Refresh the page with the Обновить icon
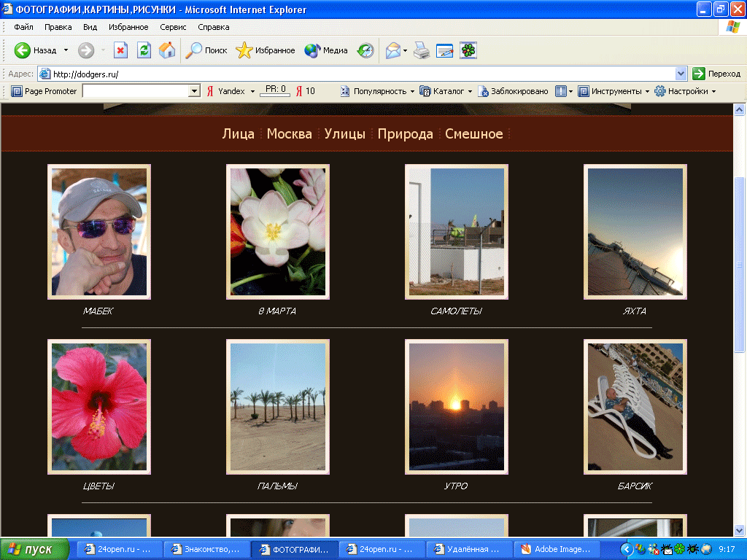This screenshot has height=560, width=747. [x=143, y=50]
